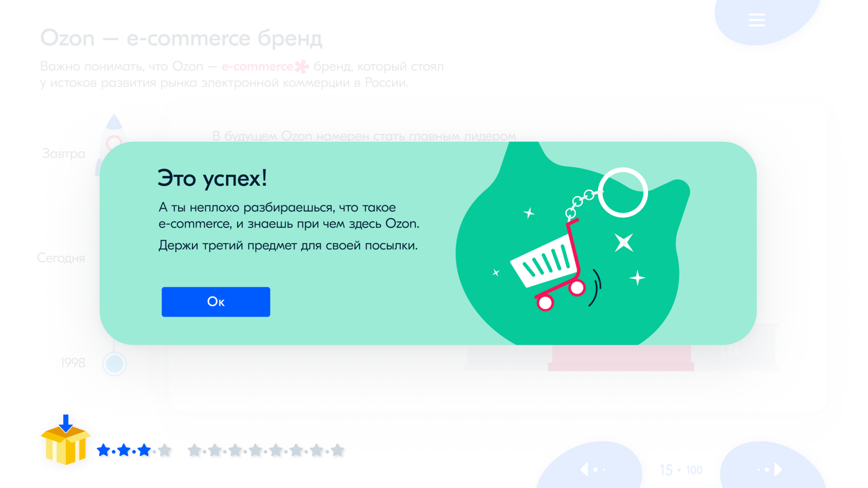Go to the next slide arrow
868x488 pixels.
click(777, 469)
